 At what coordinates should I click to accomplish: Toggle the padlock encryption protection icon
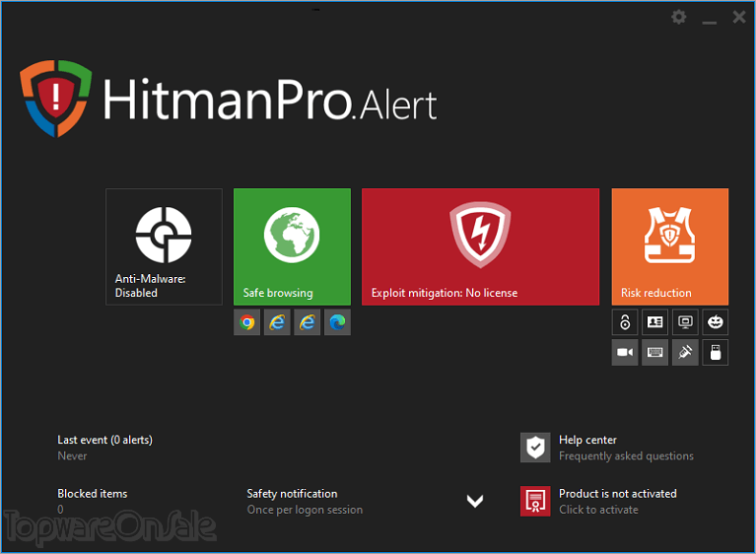coord(625,322)
